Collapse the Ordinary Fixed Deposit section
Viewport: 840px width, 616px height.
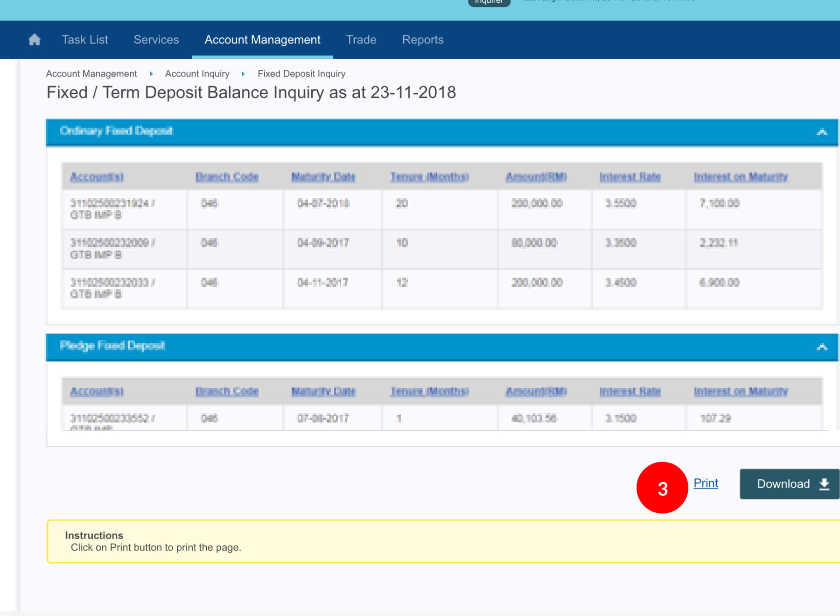pyautogui.click(x=822, y=133)
